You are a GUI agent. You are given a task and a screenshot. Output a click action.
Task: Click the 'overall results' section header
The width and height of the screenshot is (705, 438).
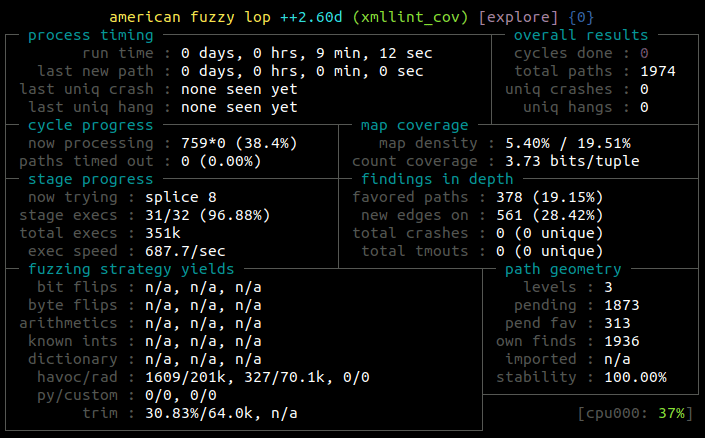click(x=581, y=36)
